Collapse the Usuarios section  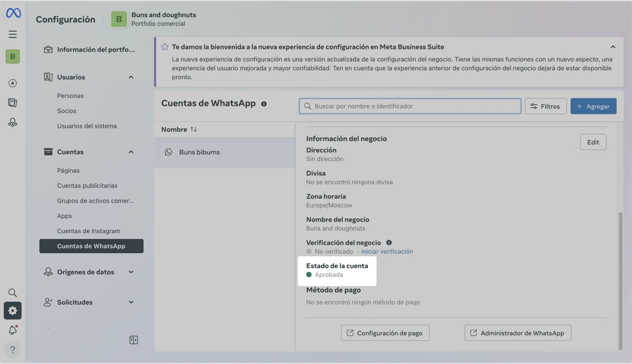[x=131, y=77]
